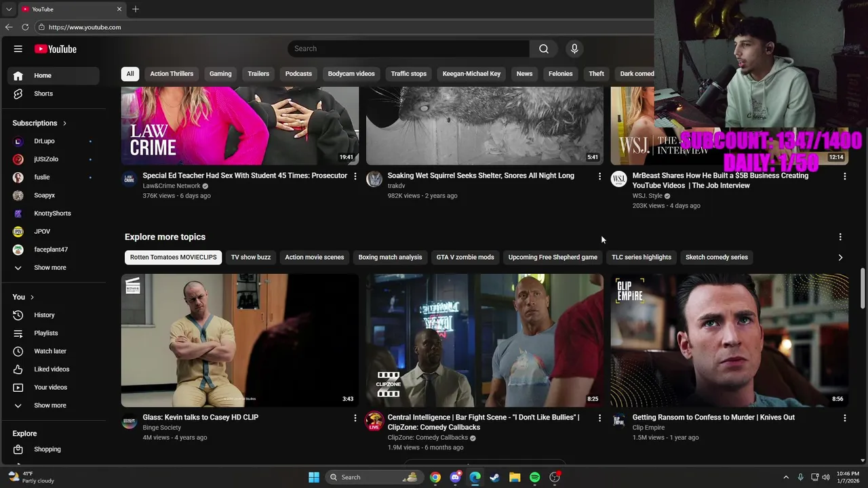Select the Keegan-Michael Key chip
The image size is (868, 488).
[471, 74]
